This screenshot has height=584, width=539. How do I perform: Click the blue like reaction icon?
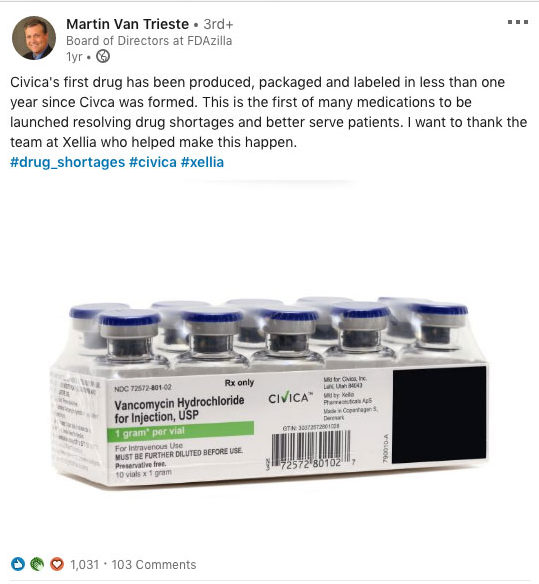pyautogui.click(x=18, y=564)
